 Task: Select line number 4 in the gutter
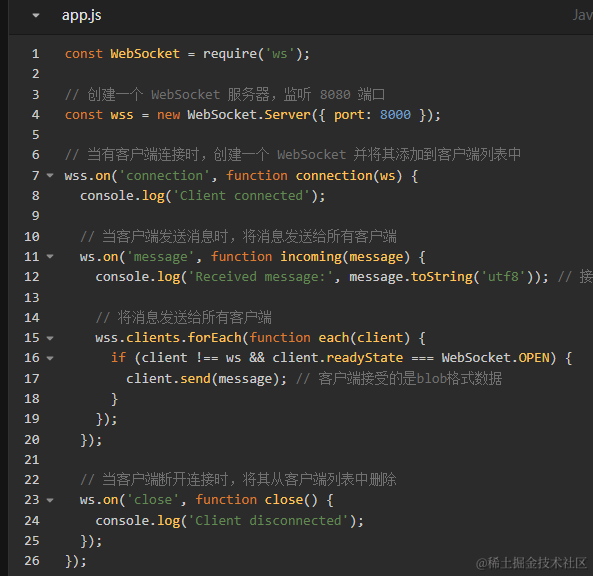coord(36,115)
